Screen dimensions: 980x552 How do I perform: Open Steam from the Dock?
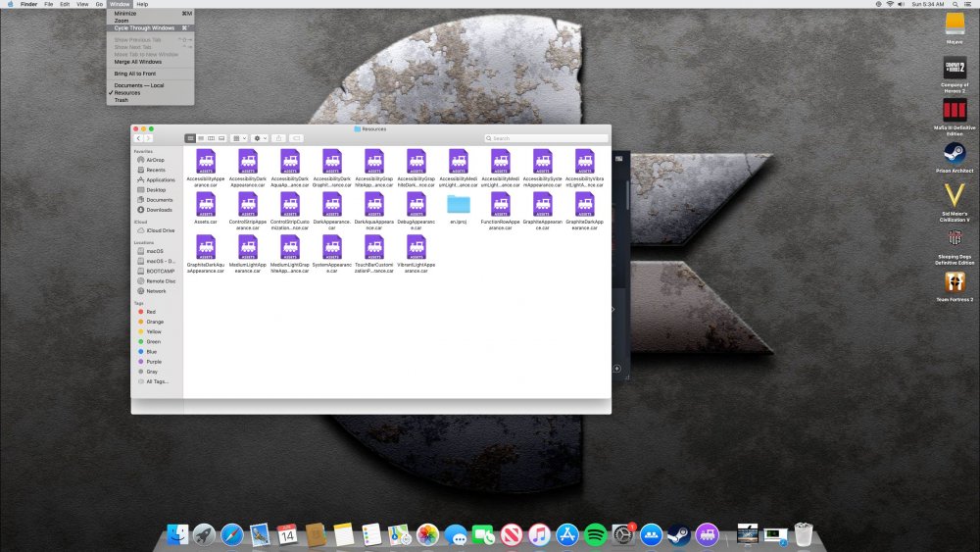point(679,535)
